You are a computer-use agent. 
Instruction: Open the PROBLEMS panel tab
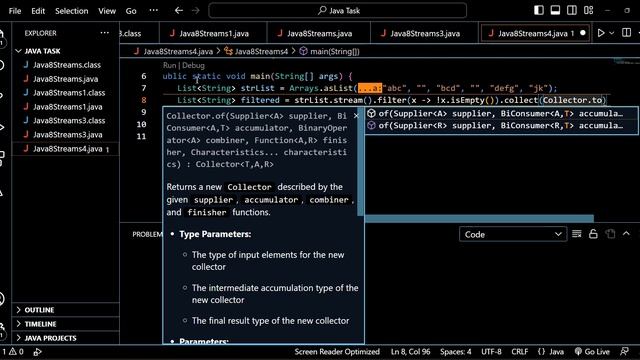(147, 234)
